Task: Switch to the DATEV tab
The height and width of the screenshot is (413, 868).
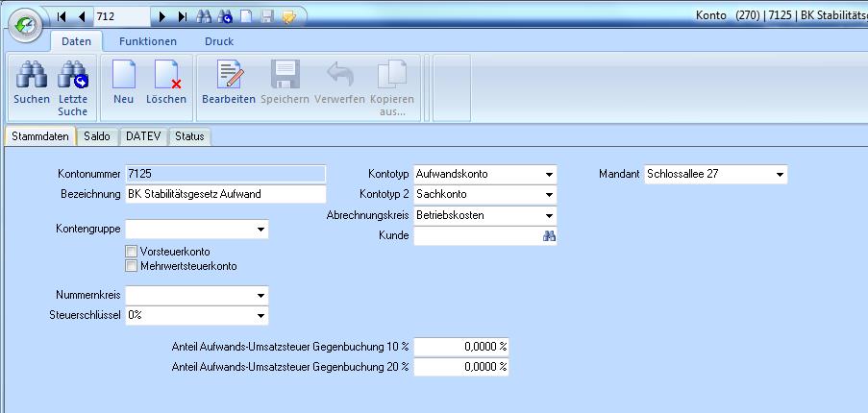Action: pos(143,136)
